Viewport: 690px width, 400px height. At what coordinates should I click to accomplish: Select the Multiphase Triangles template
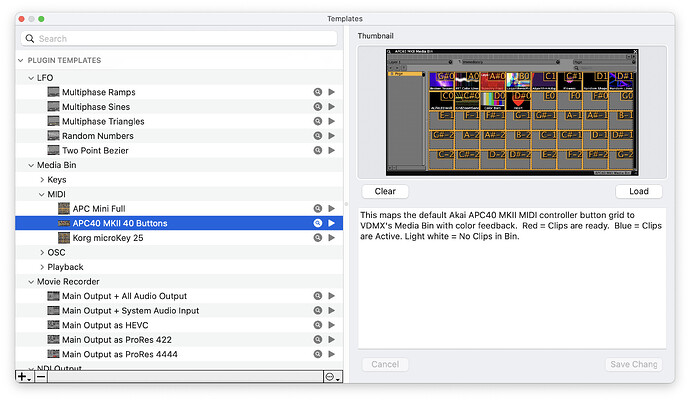(x=179, y=121)
